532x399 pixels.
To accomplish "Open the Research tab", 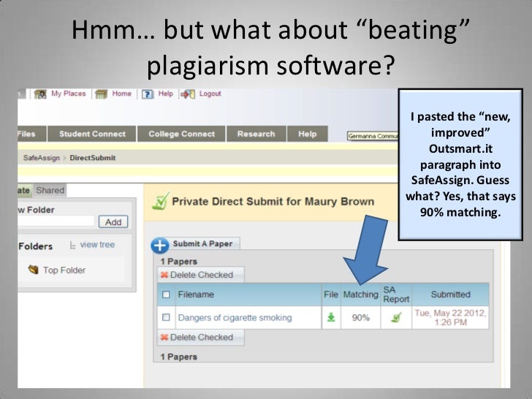I will pos(256,134).
